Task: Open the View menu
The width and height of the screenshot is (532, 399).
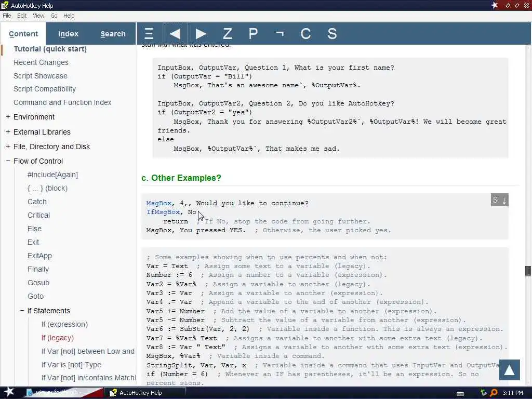Action: [x=38, y=16]
